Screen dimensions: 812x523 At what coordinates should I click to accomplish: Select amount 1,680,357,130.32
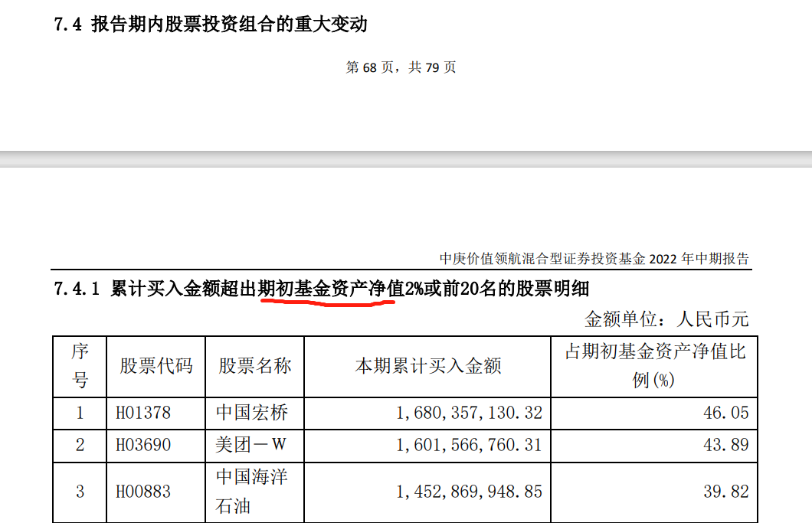pyautogui.click(x=469, y=413)
